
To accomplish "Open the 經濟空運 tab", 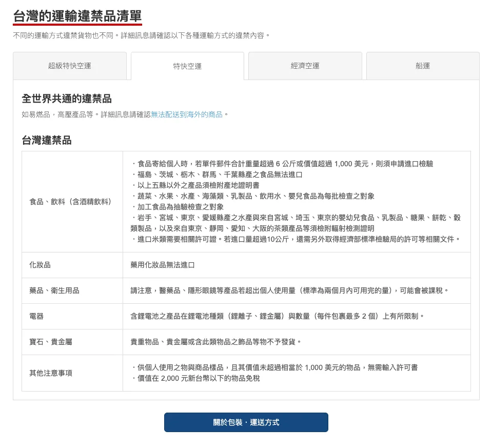I will [x=305, y=66].
